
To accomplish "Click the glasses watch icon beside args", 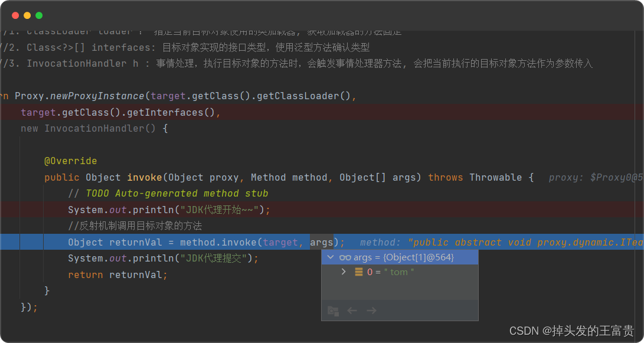I will tap(345, 257).
